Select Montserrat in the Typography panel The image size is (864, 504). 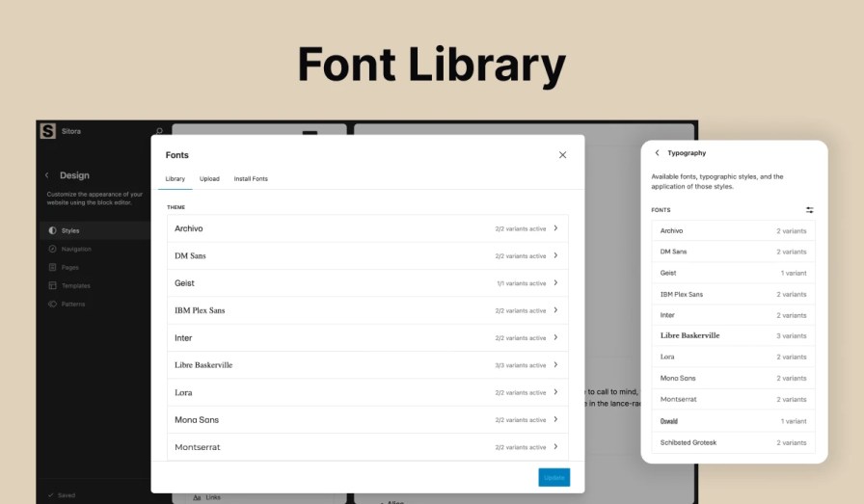pyautogui.click(x=733, y=399)
